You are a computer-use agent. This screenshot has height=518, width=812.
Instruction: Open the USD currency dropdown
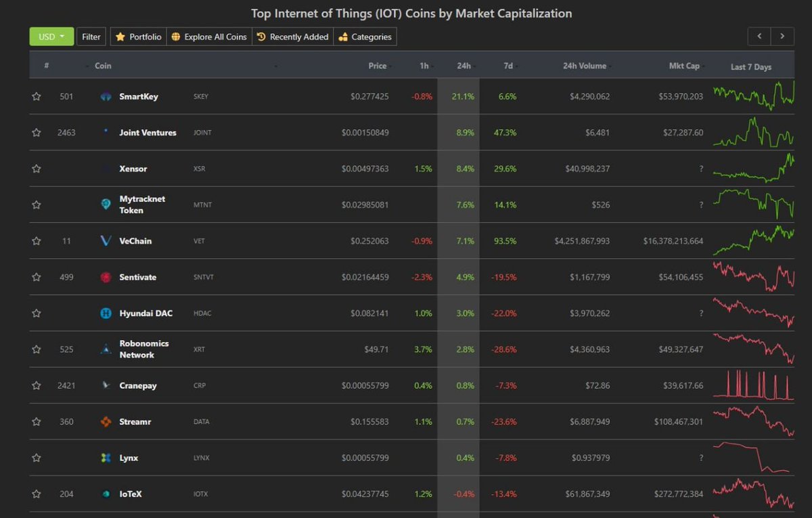(51, 37)
